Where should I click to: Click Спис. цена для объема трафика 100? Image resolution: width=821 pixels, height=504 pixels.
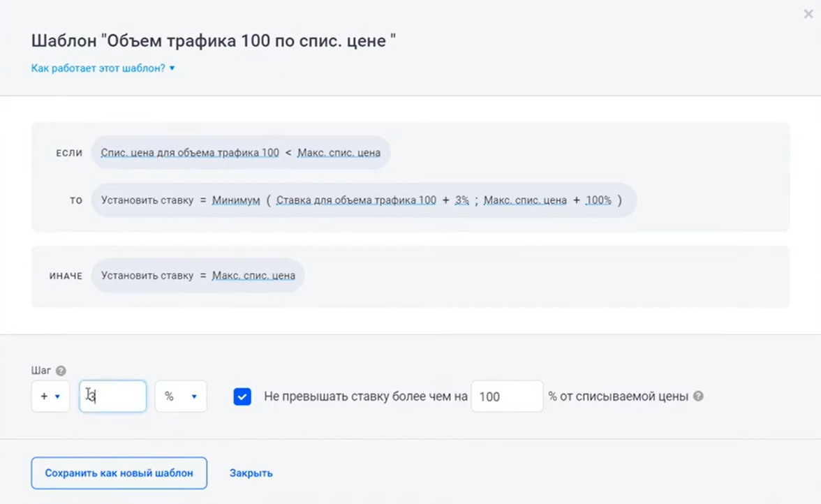pos(189,153)
